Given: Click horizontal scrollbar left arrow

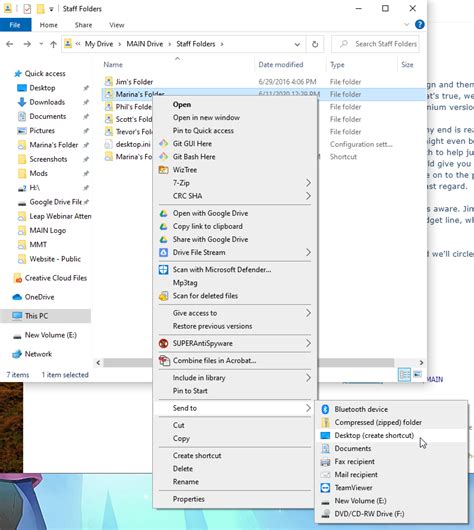Looking at the screenshot, I should [98, 363].
